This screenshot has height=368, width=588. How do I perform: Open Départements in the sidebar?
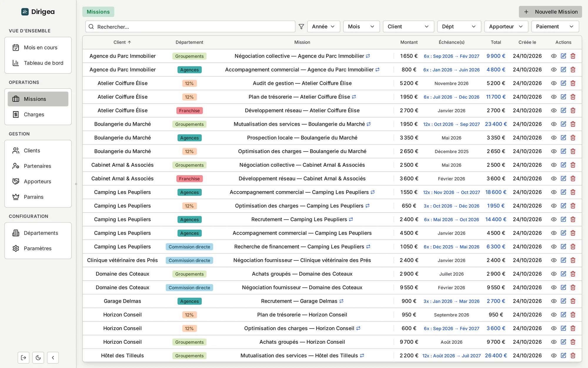[38, 233]
